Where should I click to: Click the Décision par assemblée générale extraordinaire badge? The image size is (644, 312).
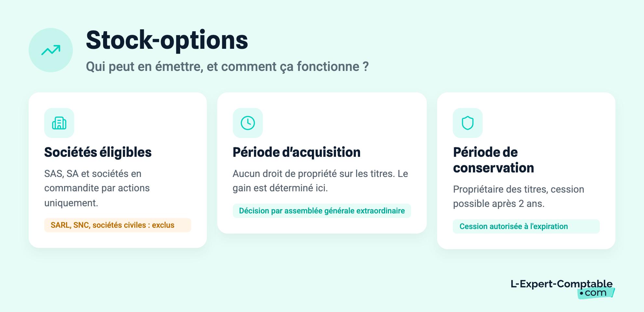(322, 211)
